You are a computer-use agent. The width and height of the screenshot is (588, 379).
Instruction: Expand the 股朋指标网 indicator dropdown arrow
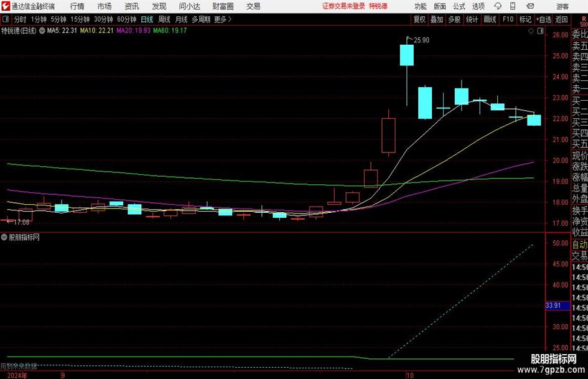click(4, 237)
